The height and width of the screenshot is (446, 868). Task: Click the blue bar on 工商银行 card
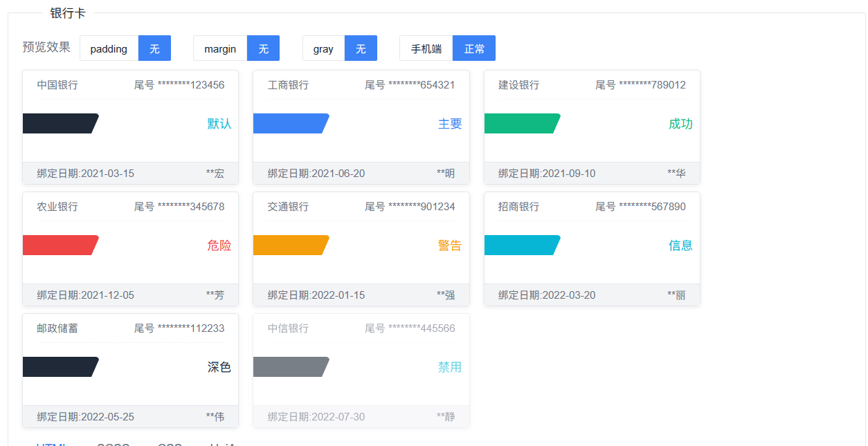[x=291, y=123]
